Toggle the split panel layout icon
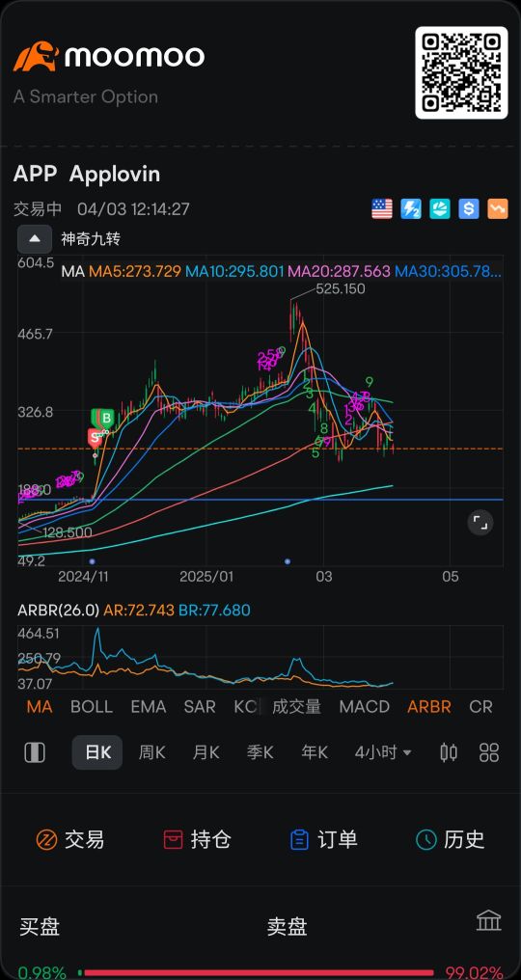This screenshot has width=521, height=980. tap(35, 752)
